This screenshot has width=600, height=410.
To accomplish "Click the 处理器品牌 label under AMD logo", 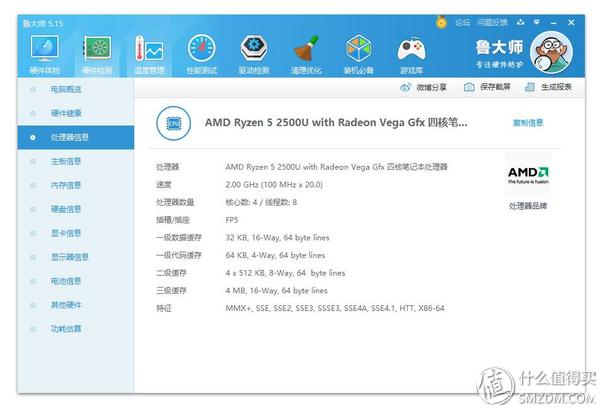I will click(528, 206).
